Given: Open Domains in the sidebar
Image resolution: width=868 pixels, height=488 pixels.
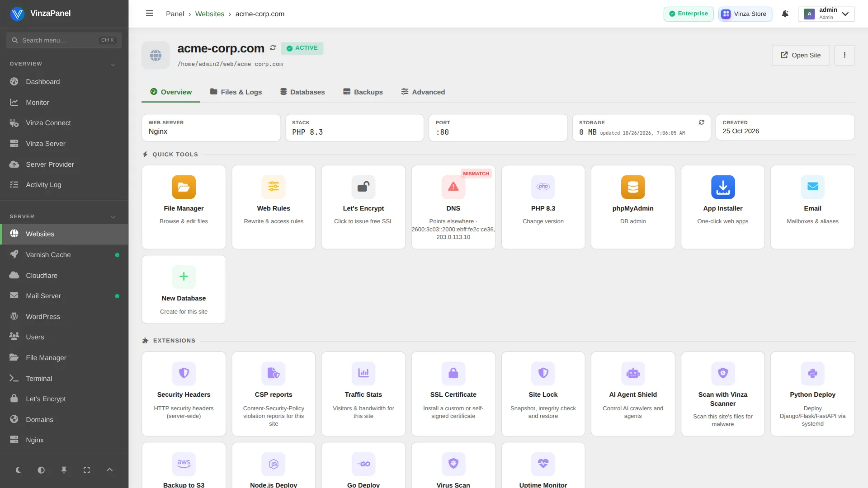Looking at the screenshot, I should pos(64,420).
